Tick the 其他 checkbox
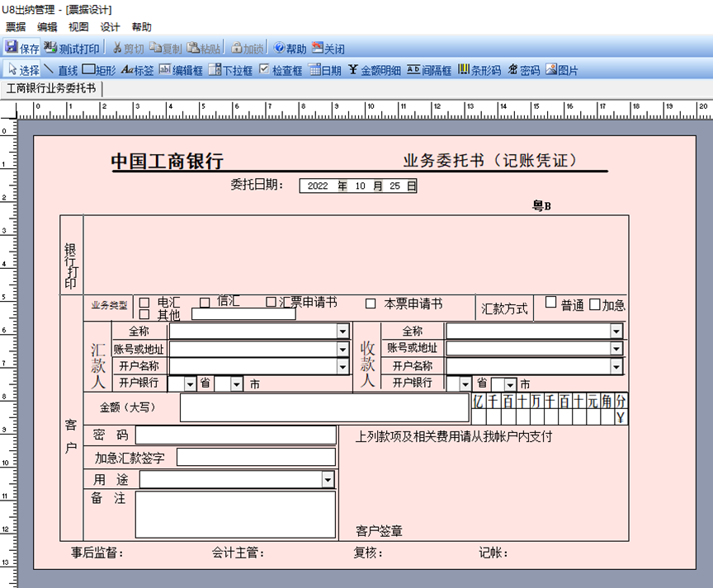The width and height of the screenshot is (713, 588). (x=144, y=314)
